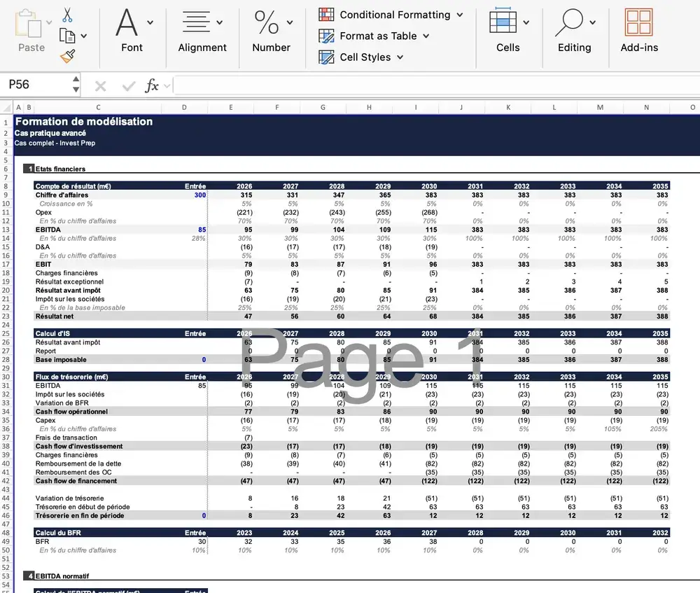The width and height of the screenshot is (700, 593).
Task: Click the 'Calcul du BFR' table header
Action: click(57, 533)
